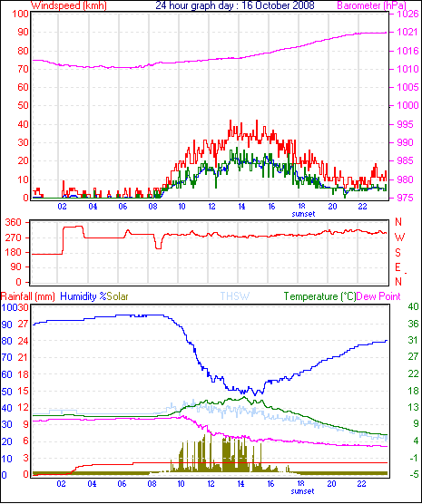Click the sunset marker under the wind graph
Screen dimensions: 422x504
(303, 214)
